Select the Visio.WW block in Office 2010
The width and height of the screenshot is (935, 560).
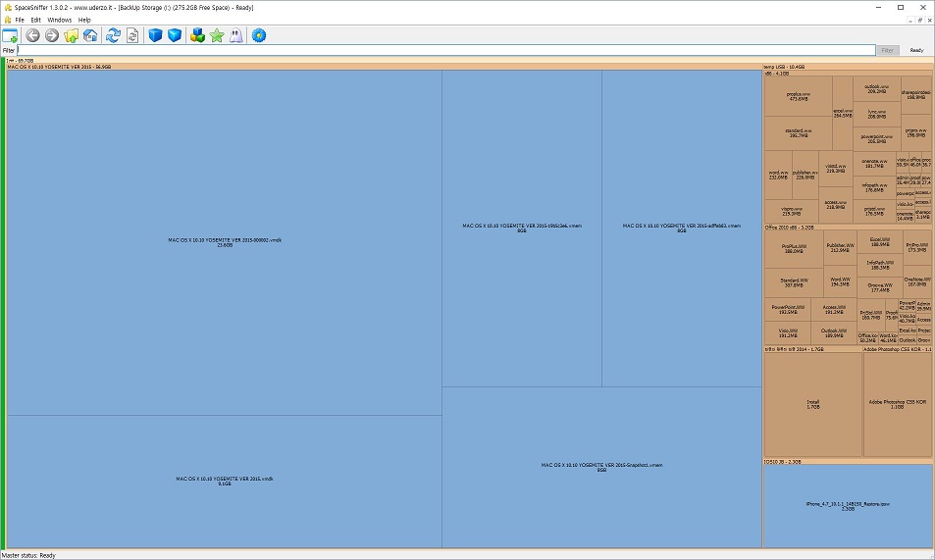[788, 332]
